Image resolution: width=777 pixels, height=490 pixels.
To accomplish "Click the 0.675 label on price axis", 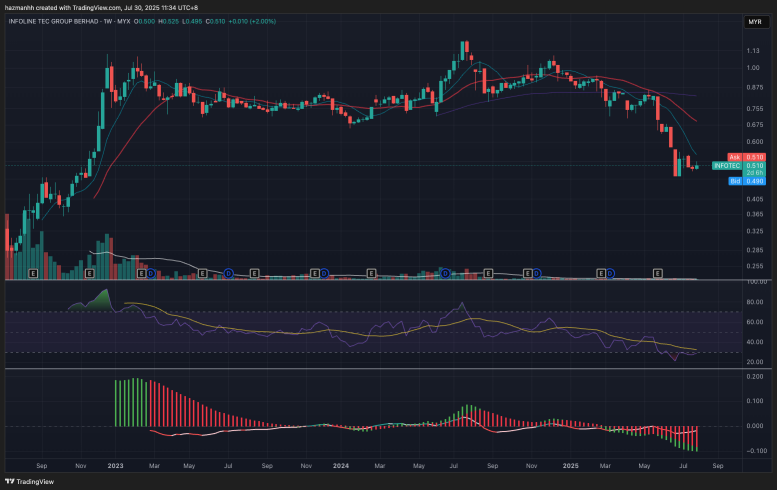I will 755,125.
